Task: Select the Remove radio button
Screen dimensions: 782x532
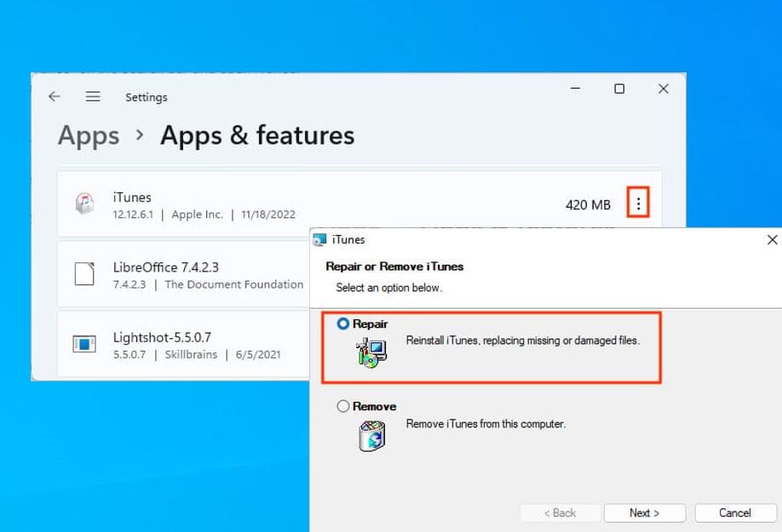Action: [343, 407]
